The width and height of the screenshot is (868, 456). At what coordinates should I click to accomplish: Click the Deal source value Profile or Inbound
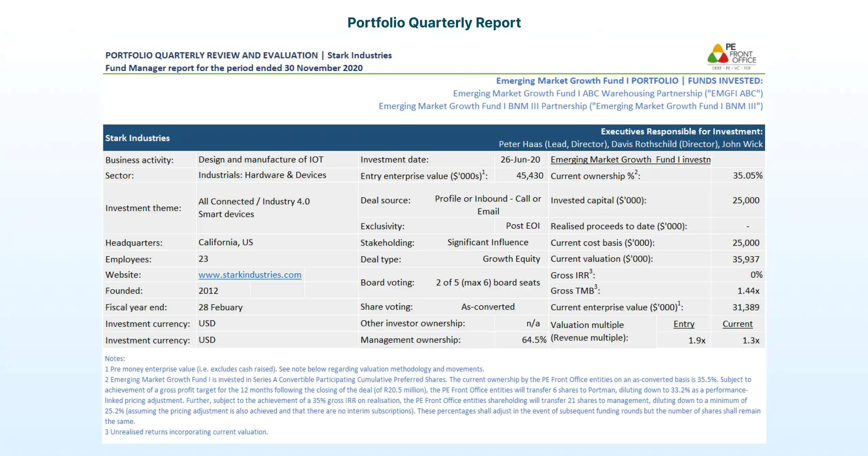click(488, 205)
